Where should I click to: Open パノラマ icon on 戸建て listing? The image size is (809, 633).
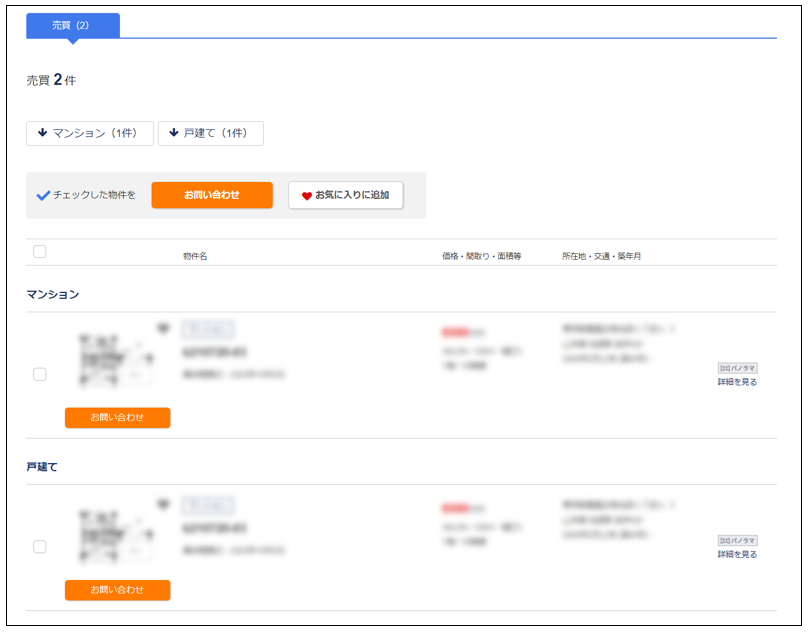coord(737,540)
